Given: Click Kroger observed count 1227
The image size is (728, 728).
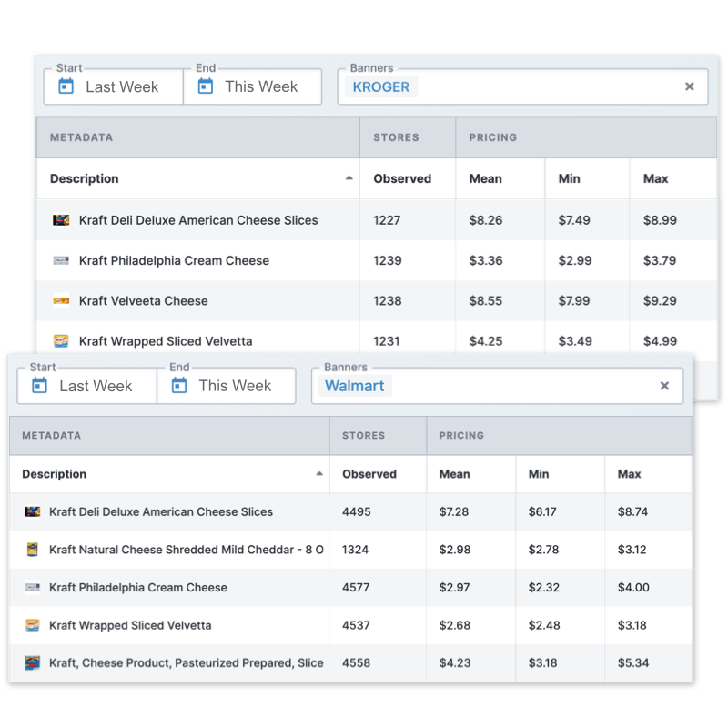Looking at the screenshot, I should [x=387, y=220].
